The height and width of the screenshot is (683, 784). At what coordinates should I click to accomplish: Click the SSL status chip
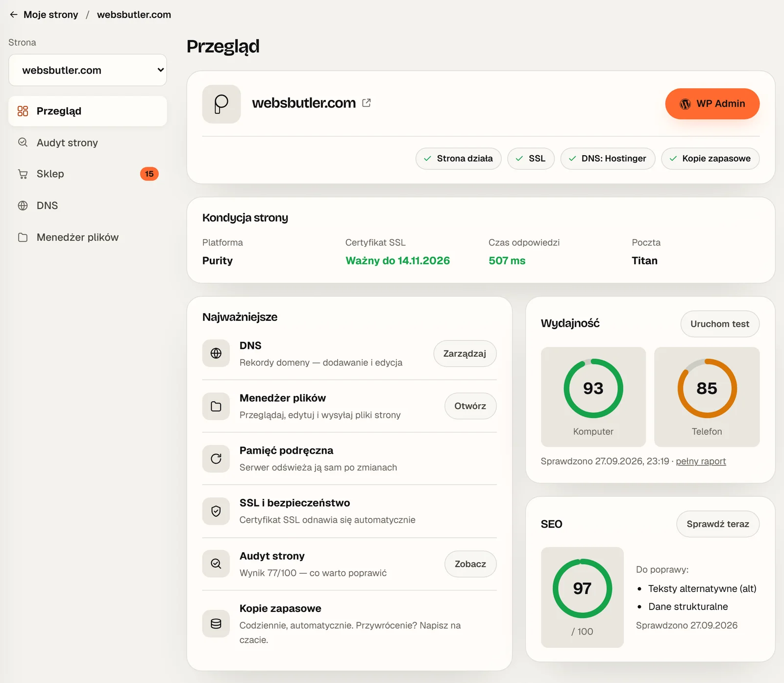[531, 159]
